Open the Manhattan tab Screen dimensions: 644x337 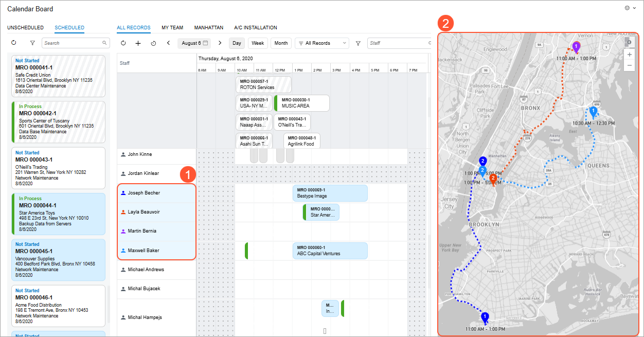208,28
